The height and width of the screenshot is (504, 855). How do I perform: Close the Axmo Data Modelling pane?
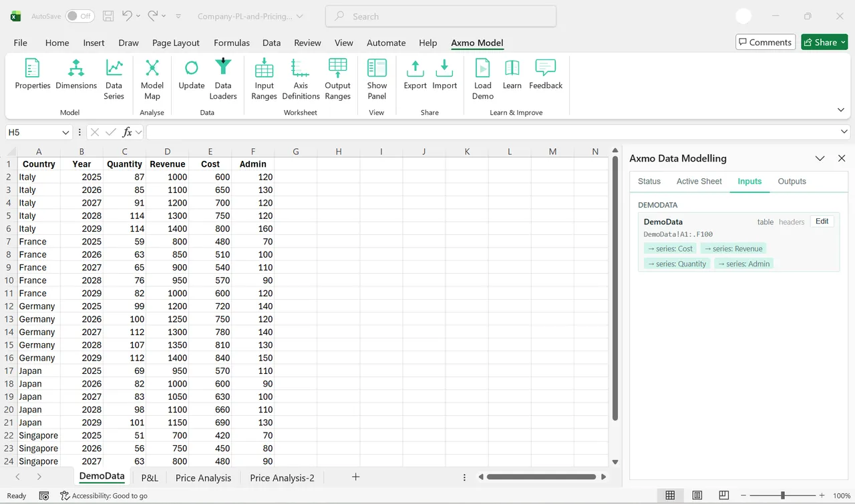pos(842,158)
